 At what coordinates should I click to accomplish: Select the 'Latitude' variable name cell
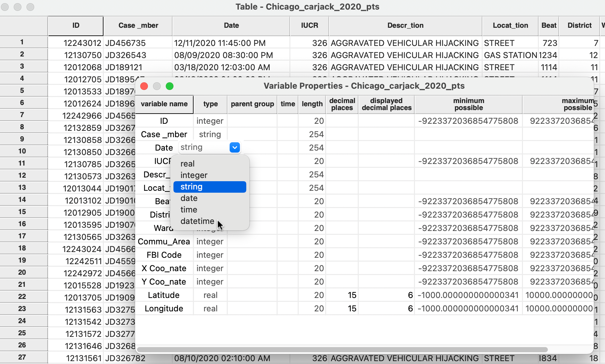click(x=164, y=295)
